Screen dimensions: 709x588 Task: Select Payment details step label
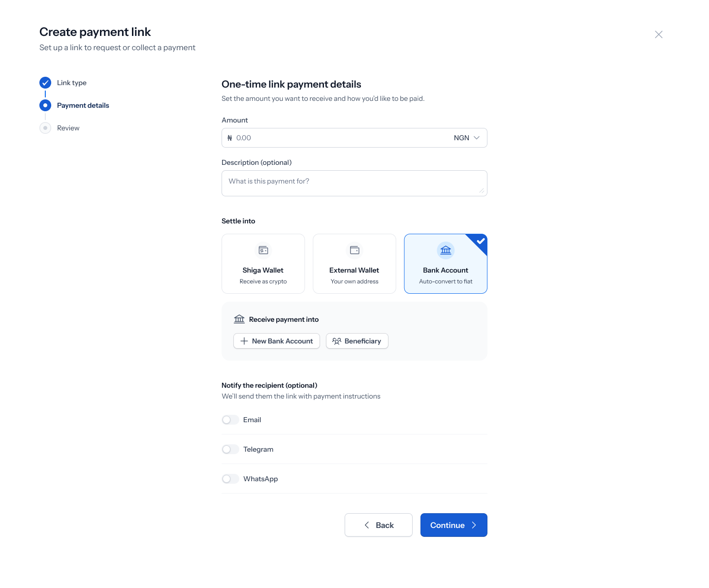(83, 105)
